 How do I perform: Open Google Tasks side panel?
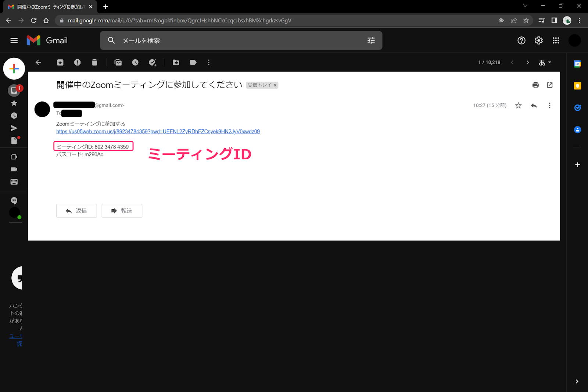[577, 108]
